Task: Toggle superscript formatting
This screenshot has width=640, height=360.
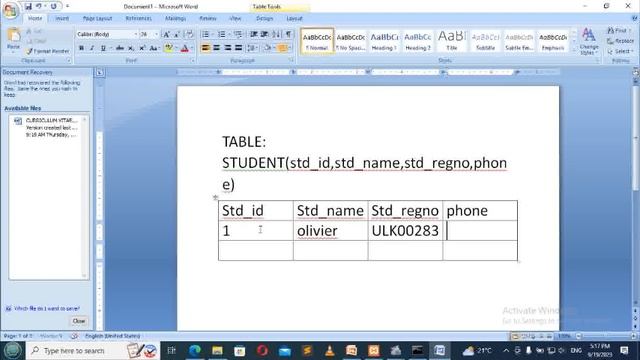Action: point(142,48)
